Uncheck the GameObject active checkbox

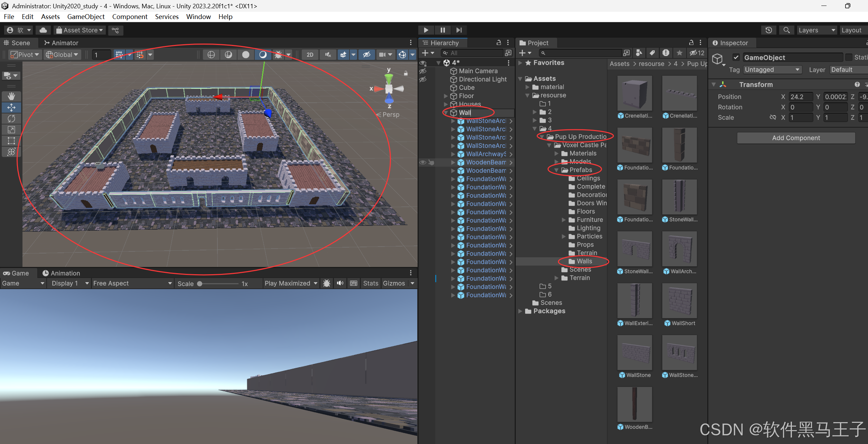click(736, 57)
